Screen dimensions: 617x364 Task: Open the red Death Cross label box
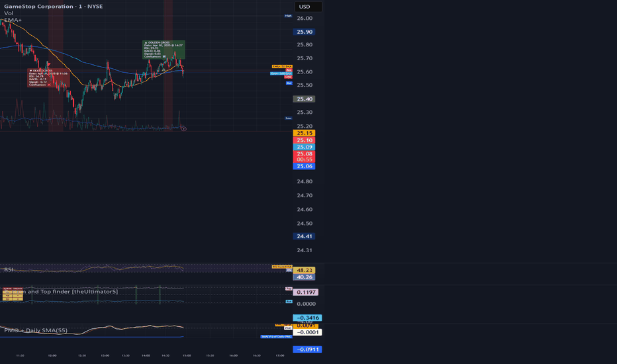point(48,78)
